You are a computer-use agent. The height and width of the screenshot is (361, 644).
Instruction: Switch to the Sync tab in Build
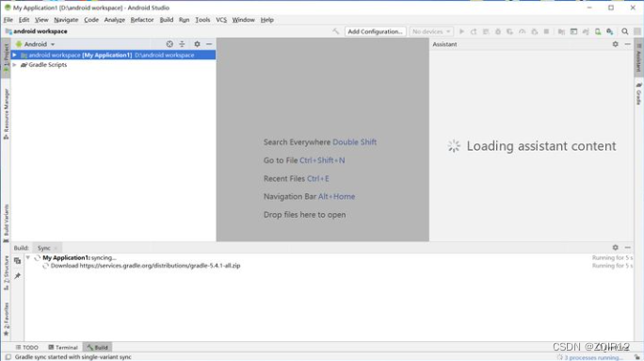point(43,248)
